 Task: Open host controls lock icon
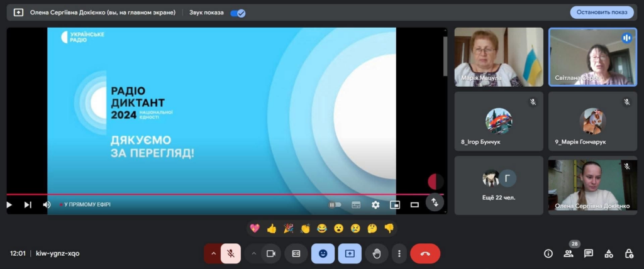[629, 253]
